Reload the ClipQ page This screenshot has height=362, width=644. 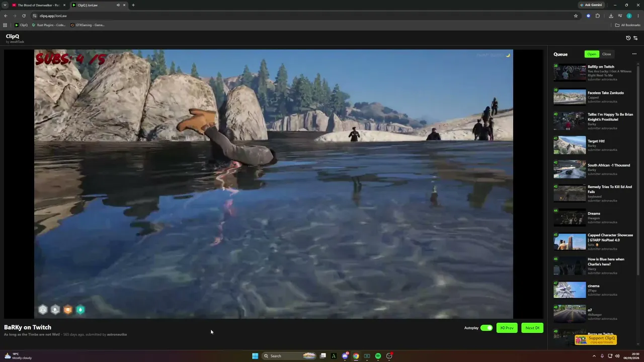[x=24, y=16]
